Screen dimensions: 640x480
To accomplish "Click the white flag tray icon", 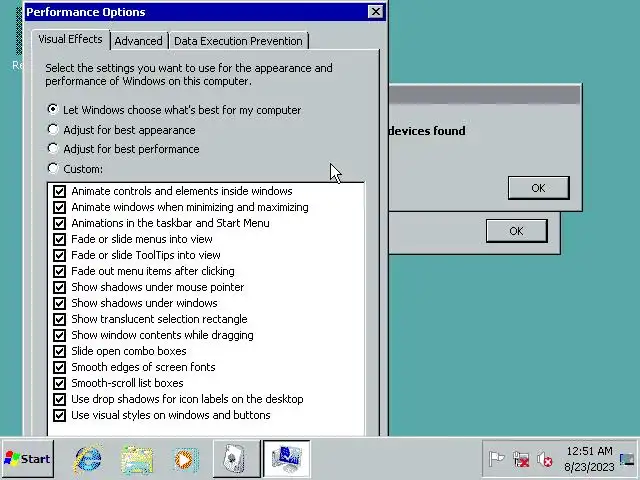I will (x=496, y=459).
